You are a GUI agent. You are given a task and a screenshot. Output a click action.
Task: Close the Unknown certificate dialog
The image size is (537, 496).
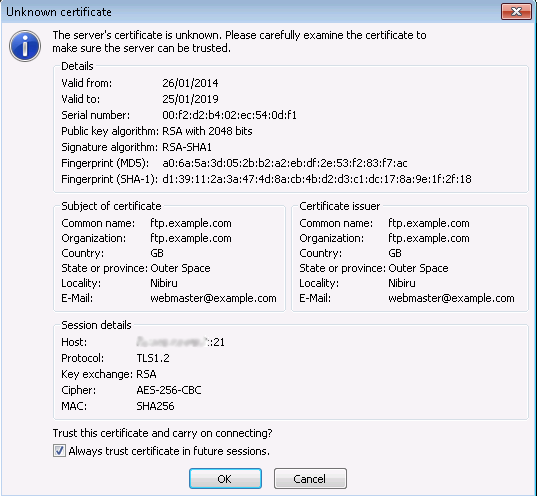(x=516, y=12)
